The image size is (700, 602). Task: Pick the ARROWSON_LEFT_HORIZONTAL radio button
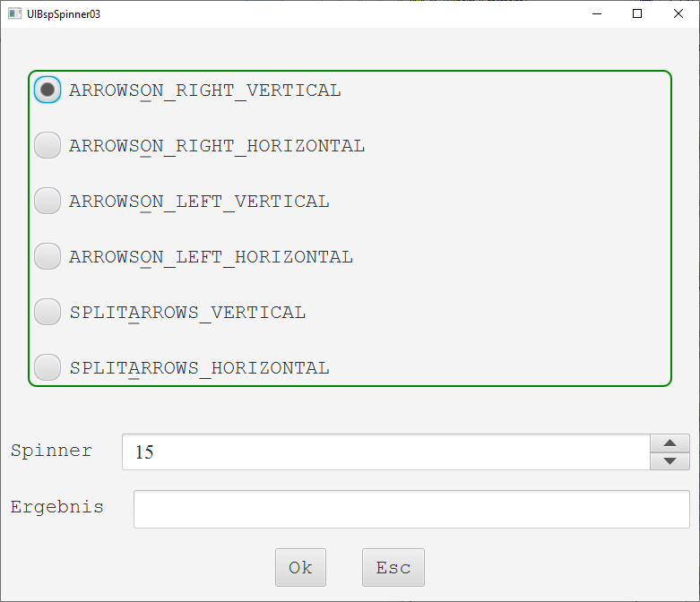point(48,256)
